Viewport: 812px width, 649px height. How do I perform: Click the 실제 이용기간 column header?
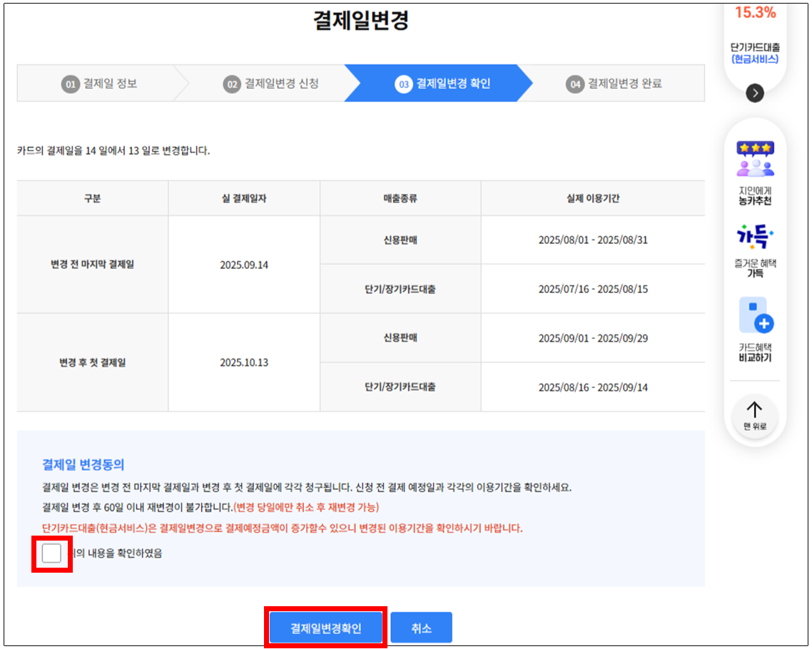pyautogui.click(x=592, y=198)
